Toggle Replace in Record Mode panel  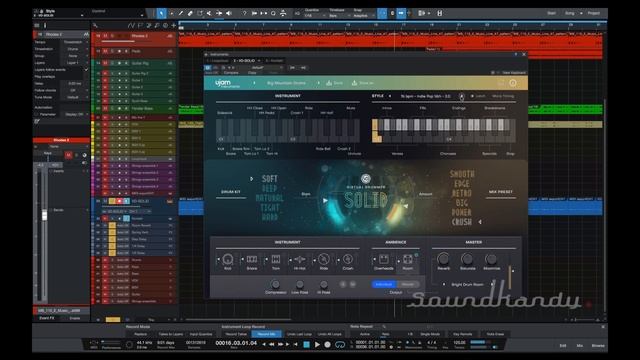(140, 334)
